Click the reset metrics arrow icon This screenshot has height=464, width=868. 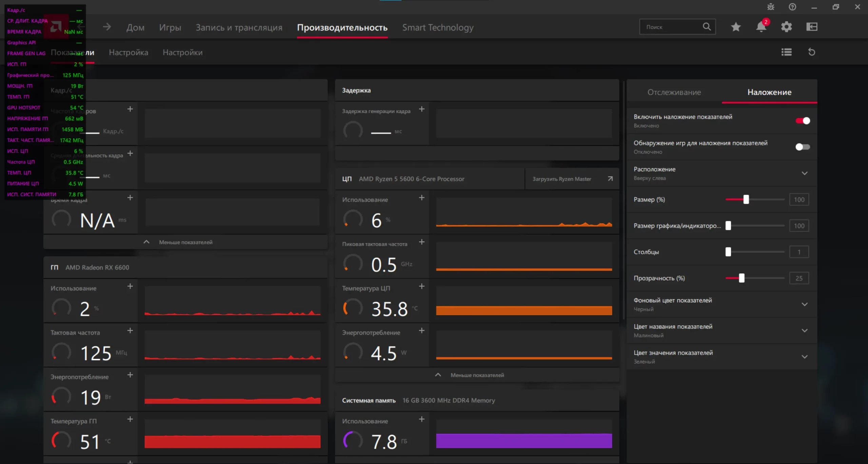pos(811,52)
